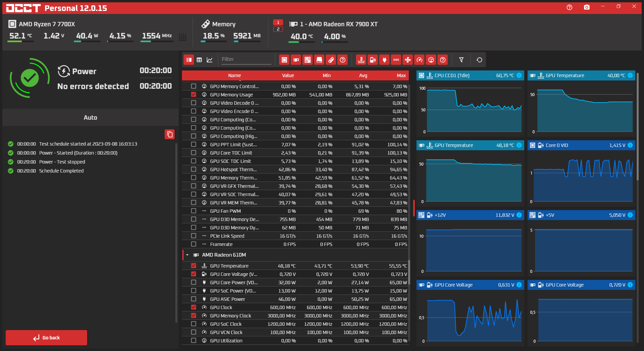
Task: Open the funnel filter options
Action: pyautogui.click(x=461, y=60)
